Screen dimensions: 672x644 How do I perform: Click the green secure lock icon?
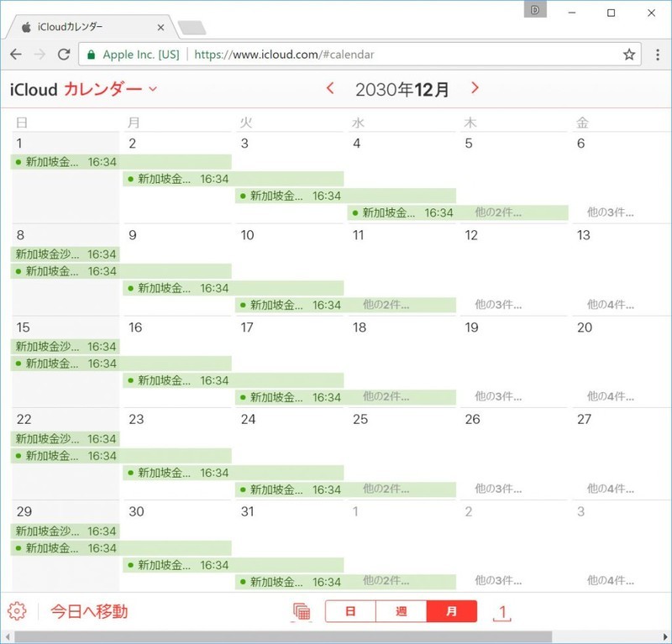[91, 55]
